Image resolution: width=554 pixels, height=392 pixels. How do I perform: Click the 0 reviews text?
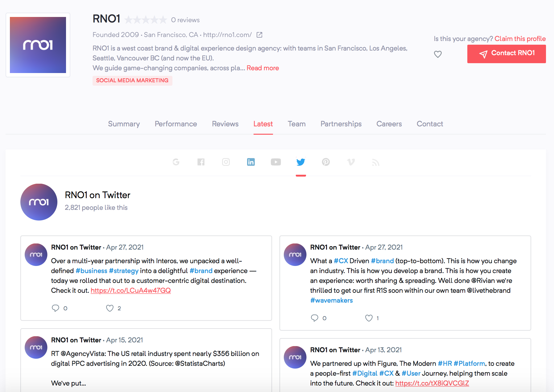[185, 20]
